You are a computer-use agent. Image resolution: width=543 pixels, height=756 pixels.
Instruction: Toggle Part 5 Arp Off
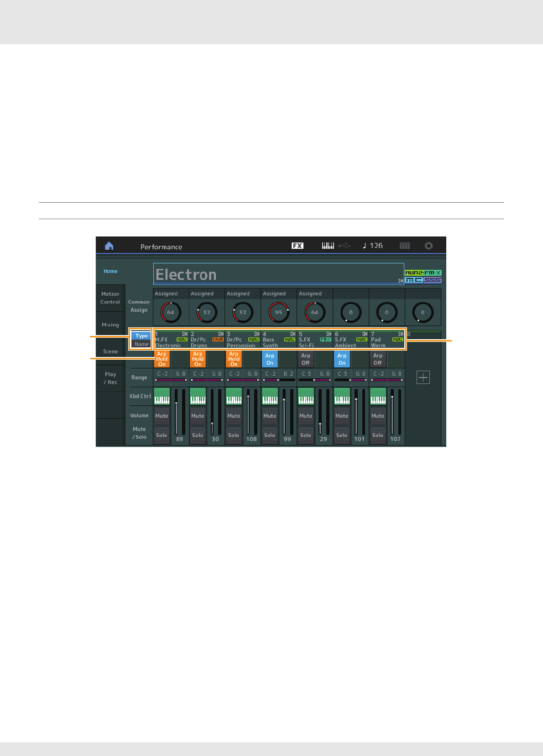pyautogui.click(x=306, y=359)
